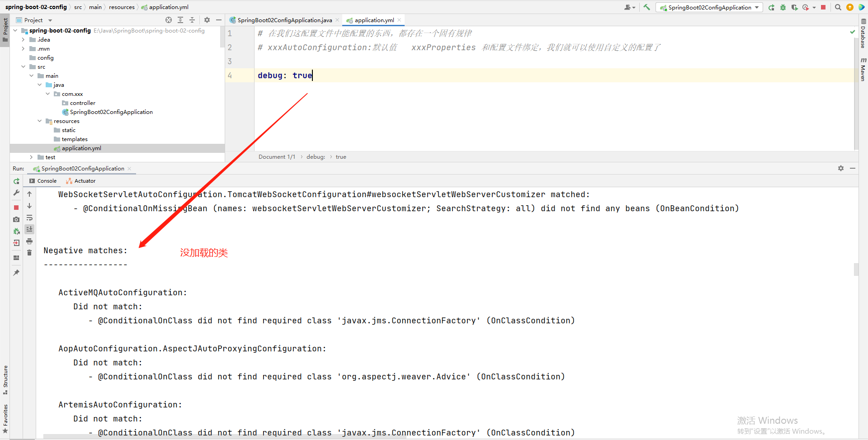Click the restore layout icon in Run panel
868x440 pixels.
click(16, 258)
